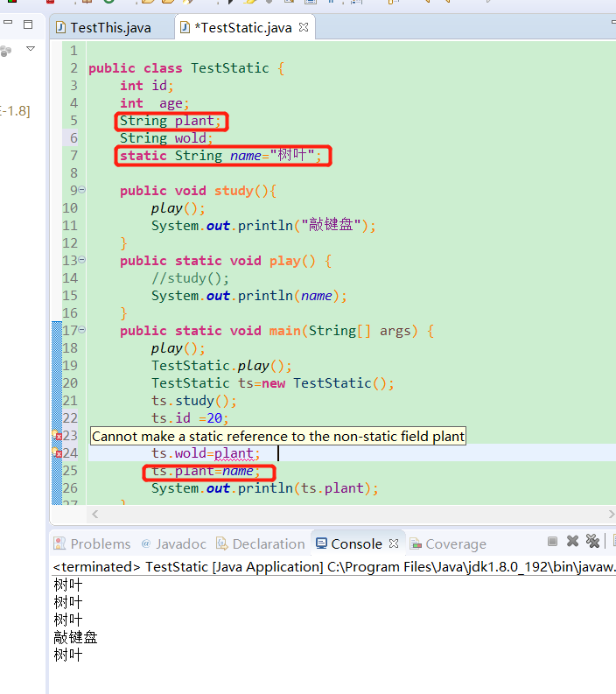Click the Terminate console button
This screenshot has width=616, height=694.
click(552, 541)
